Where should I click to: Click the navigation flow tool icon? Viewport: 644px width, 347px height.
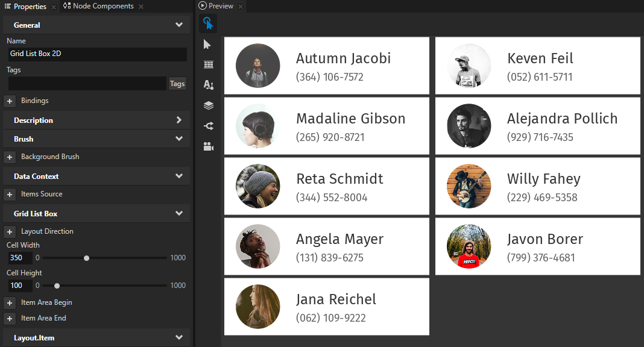click(209, 126)
